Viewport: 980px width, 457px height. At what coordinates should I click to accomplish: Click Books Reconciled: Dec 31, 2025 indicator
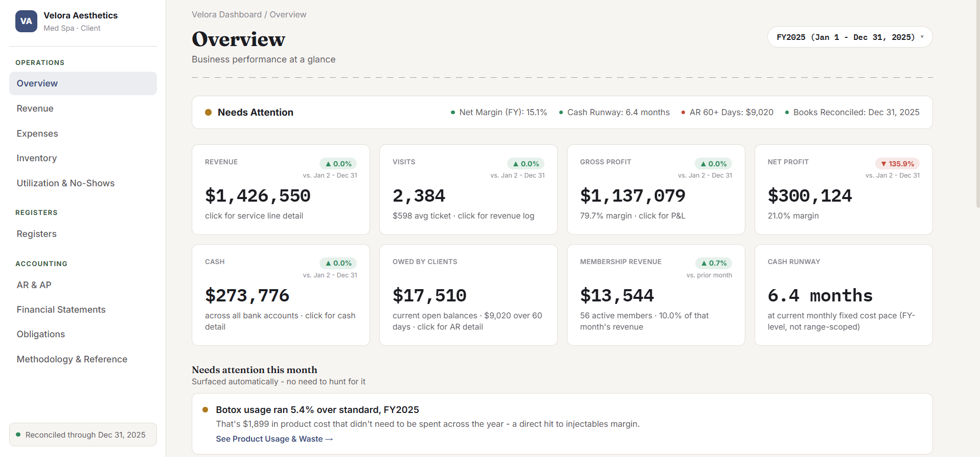click(852, 113)
